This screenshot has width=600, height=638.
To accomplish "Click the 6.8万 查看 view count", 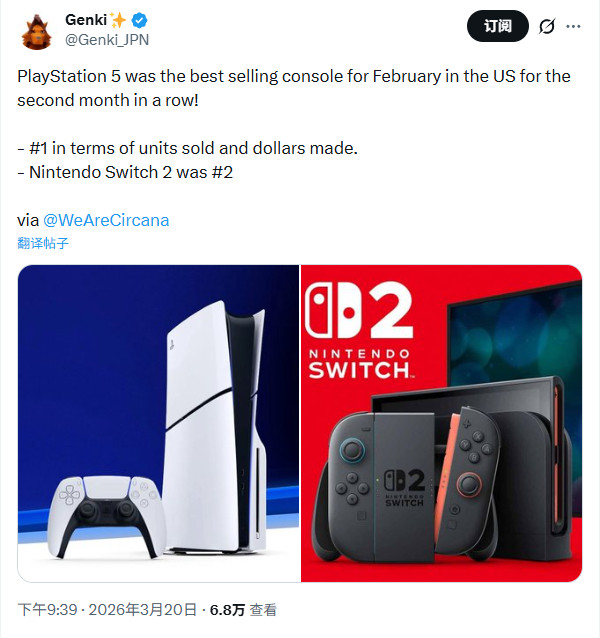I will click(243, 610).
